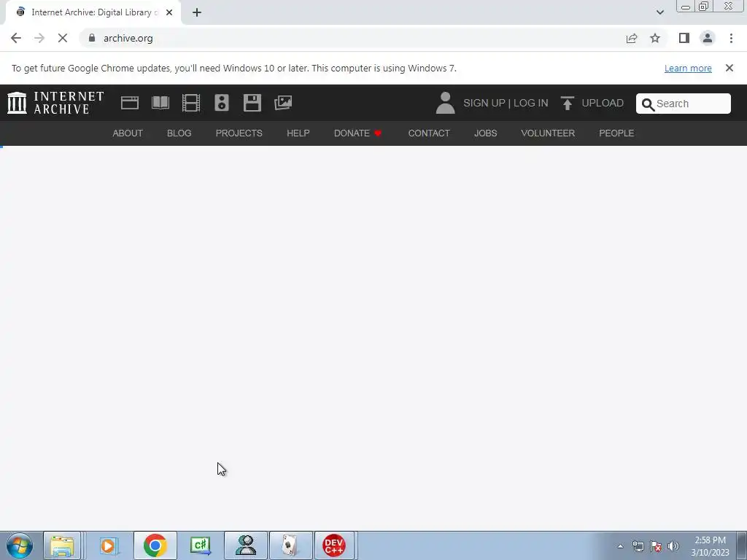Screen dimensions: 747x560
Task: Share this page icon in address bar
Action: click(x=632, y=38)
